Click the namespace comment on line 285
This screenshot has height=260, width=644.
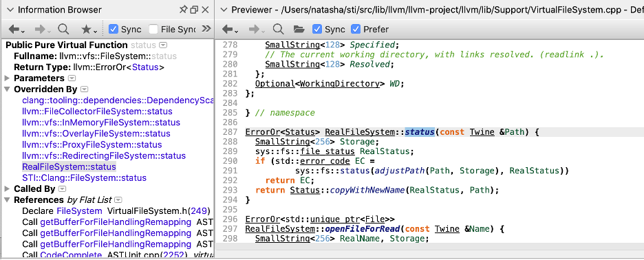coord(285,113)
